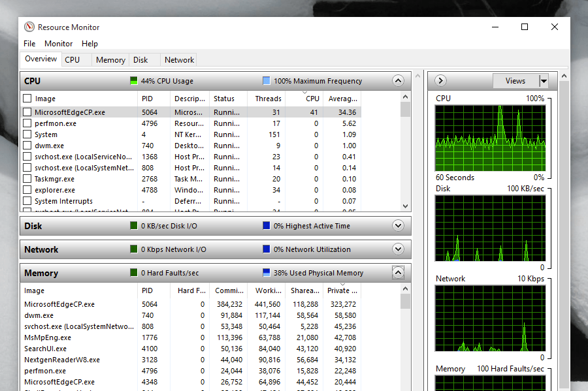Screen dimensions: 588x391
Task: Expand the Disk section
Action: pyautogui.click(x=398, y=225)
